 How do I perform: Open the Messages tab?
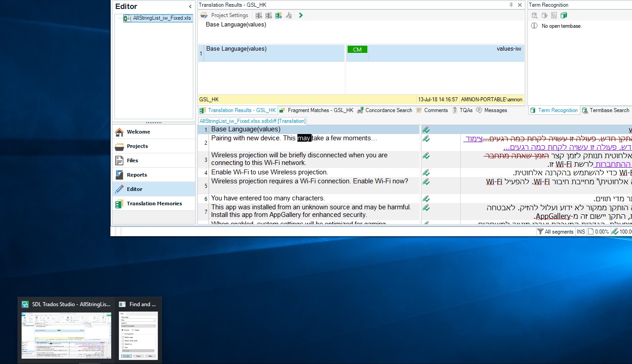pyautogui.click(x=492, y=110)
